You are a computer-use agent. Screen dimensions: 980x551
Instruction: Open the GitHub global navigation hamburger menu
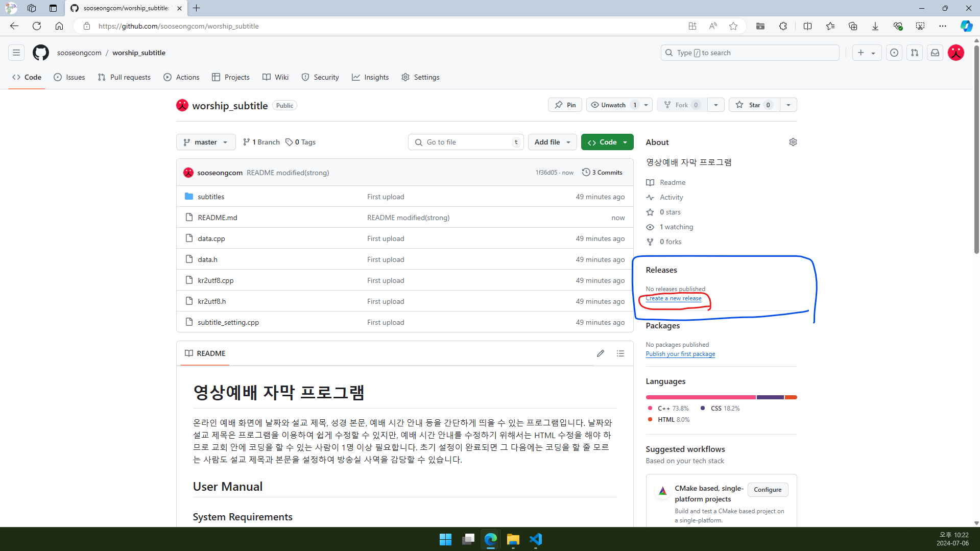(16, 53)
